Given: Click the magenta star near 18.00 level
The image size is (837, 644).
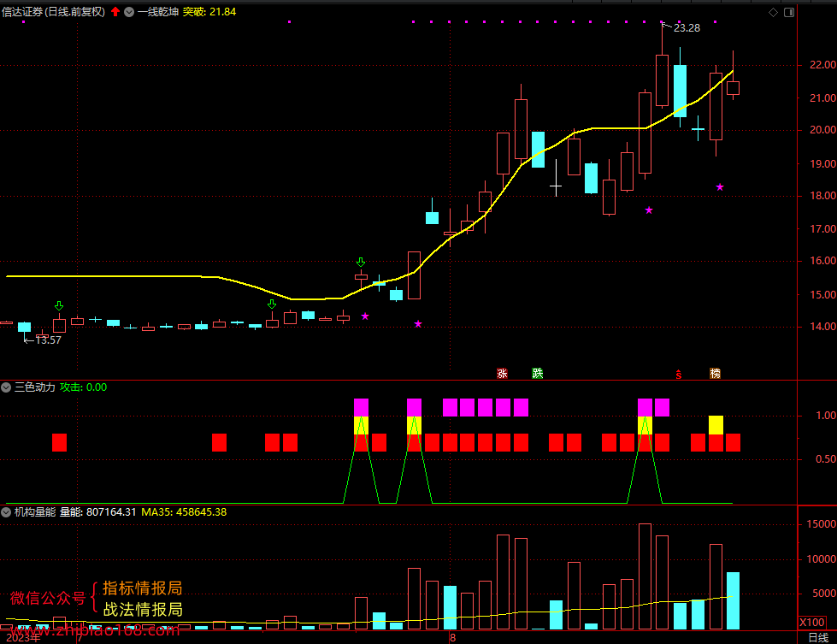Looking at the screenshot, I should tap(649, 210).
